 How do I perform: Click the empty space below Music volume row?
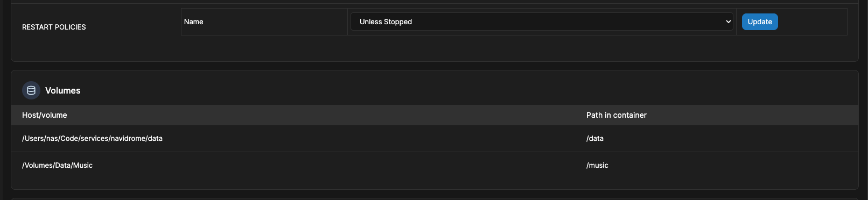(x=435, y=184)
